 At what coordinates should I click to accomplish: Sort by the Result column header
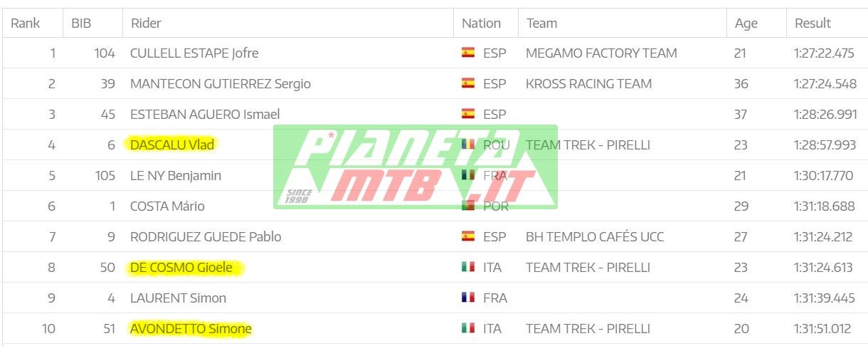[813, 23]
